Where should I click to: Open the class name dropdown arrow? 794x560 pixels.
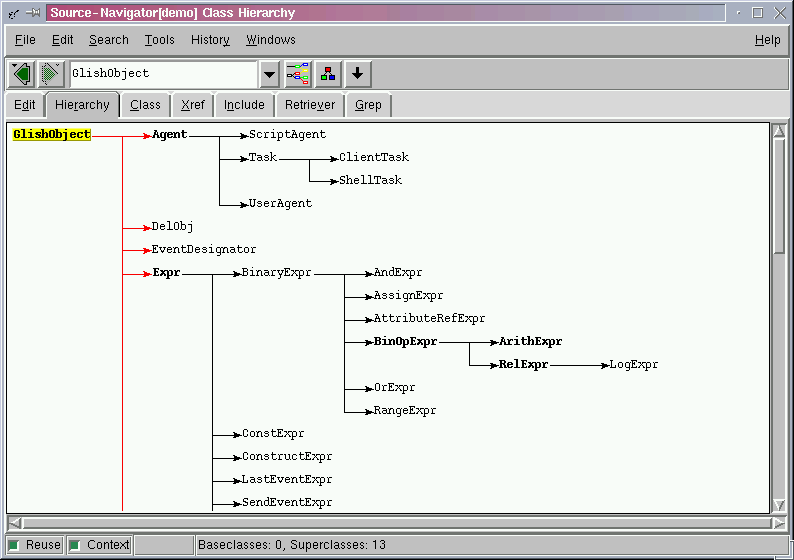[269, 74]
